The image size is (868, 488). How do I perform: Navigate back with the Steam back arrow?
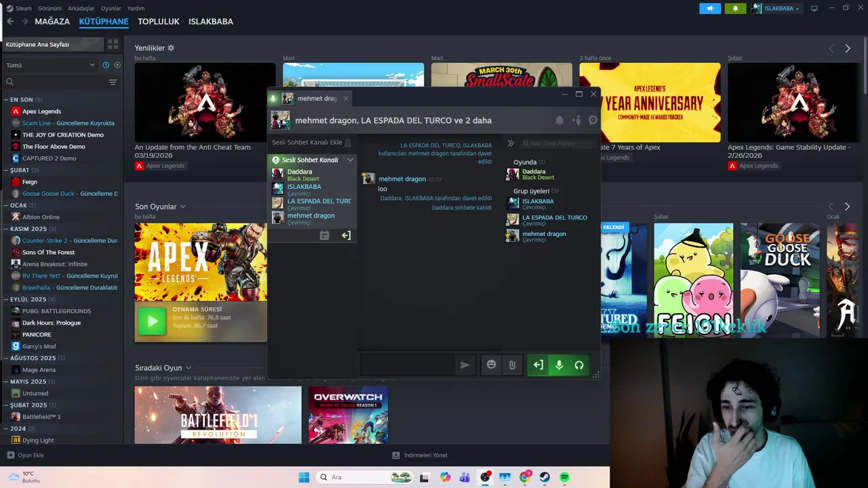[10, 22]
